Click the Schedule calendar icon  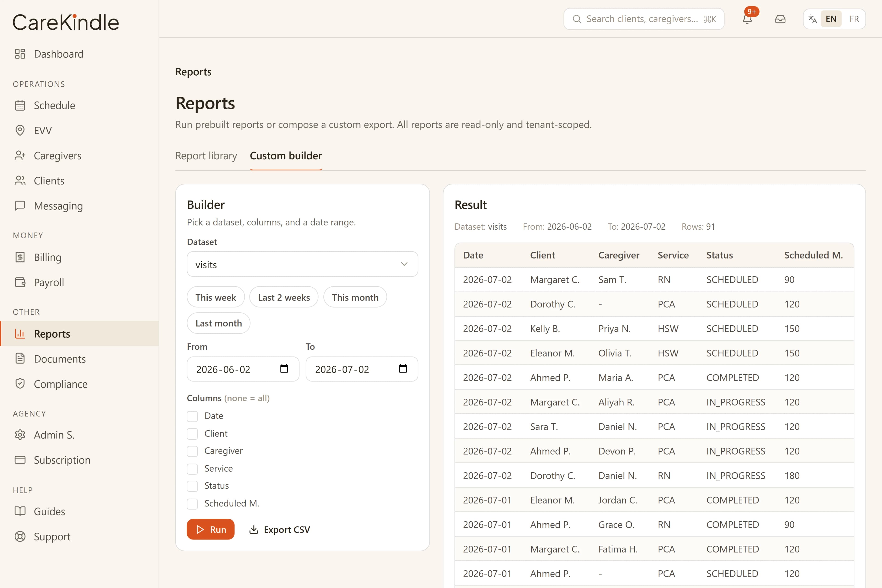20,105
